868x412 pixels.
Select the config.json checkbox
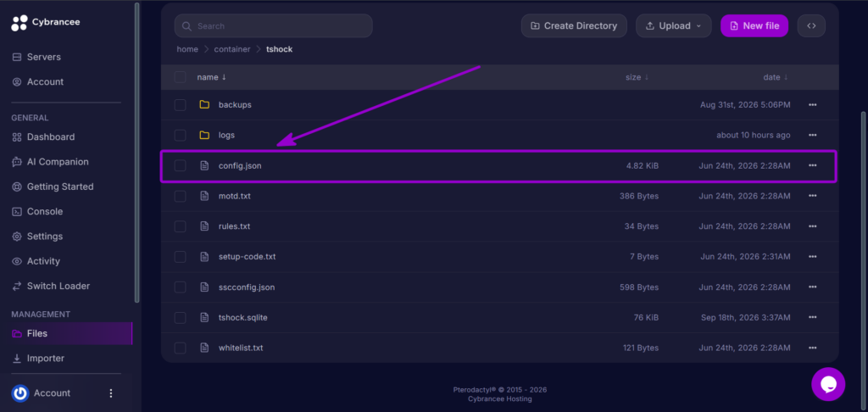click(180, 165)
